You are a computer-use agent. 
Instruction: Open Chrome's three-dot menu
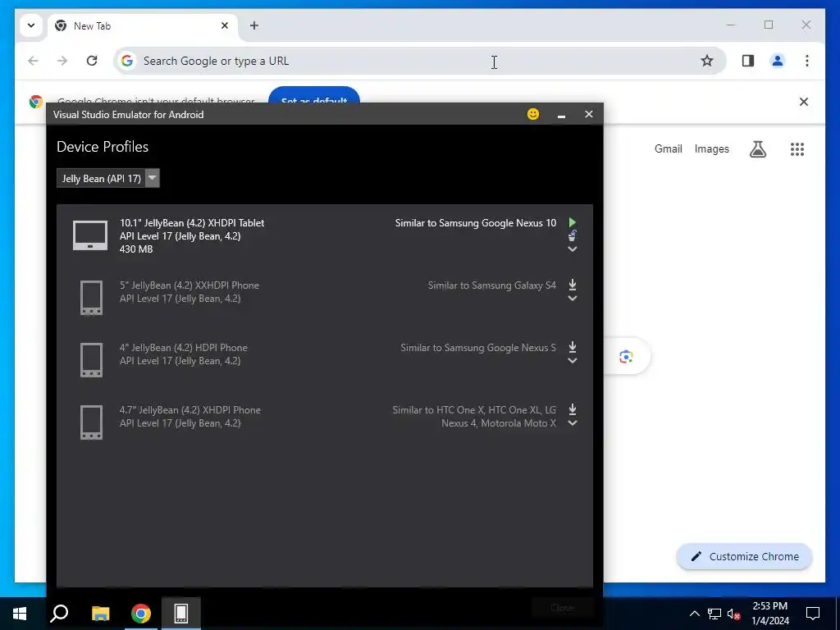(x=807, y=61)
